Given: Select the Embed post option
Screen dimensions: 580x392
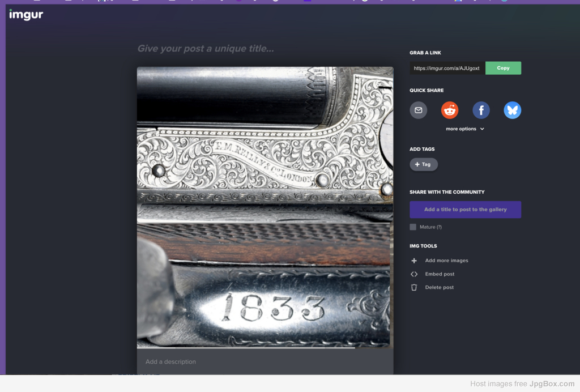Looking at the screenshot, I should pos(440,274).
